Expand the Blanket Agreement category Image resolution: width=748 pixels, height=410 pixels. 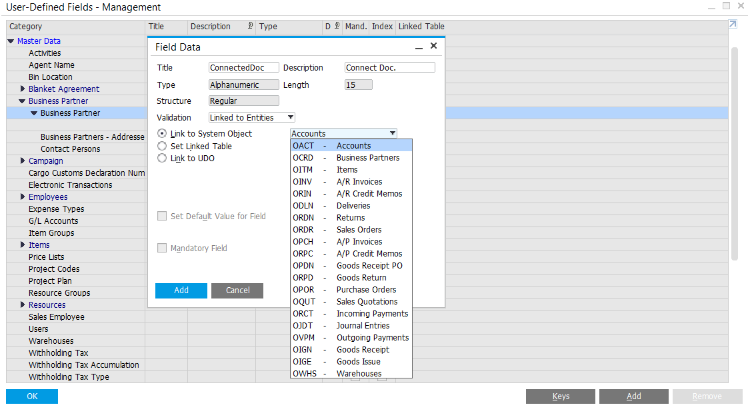click(23, 89)
